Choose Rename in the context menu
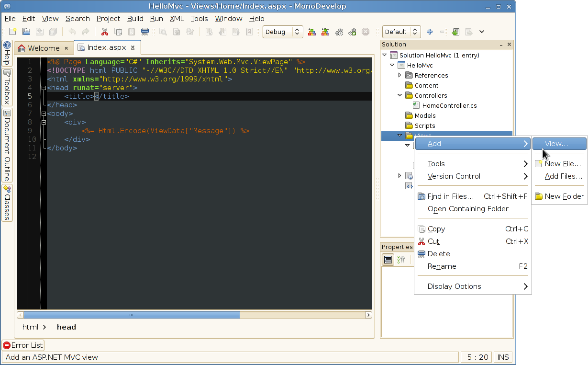This screenshot has width=588, height=365. pos(473,266)
